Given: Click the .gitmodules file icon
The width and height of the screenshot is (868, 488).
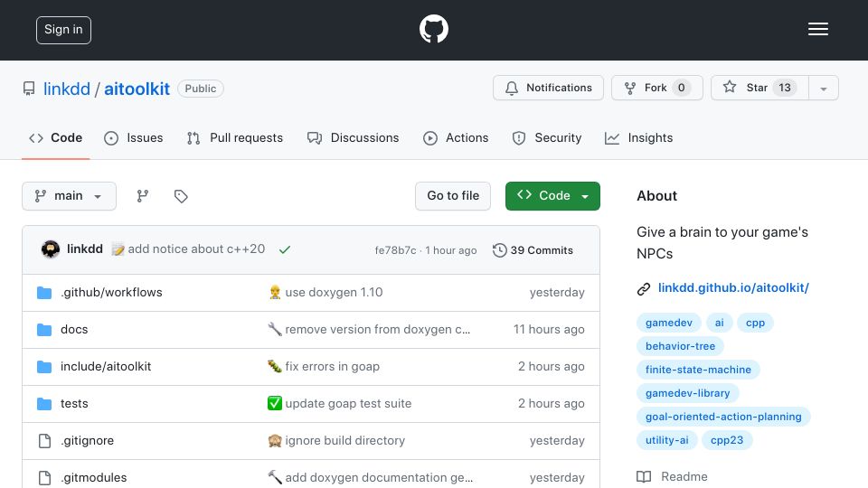Looking at the screenshot, I should 44,477.
